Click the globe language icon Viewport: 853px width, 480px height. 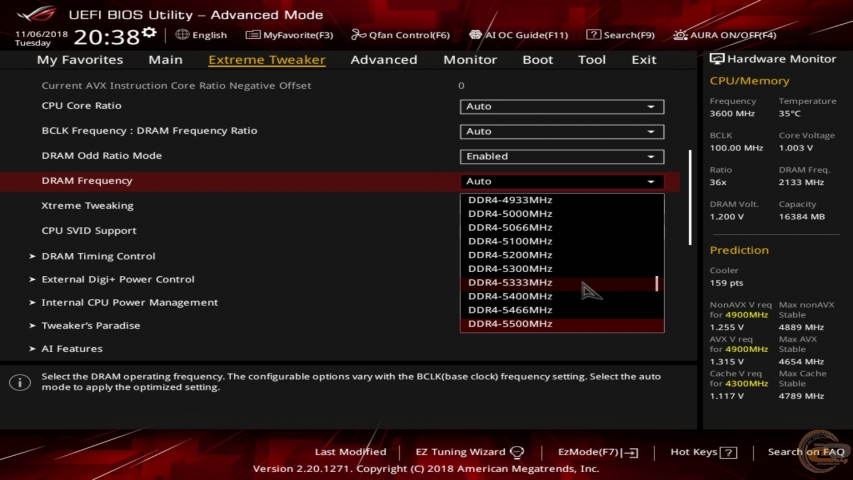[182, 34]
